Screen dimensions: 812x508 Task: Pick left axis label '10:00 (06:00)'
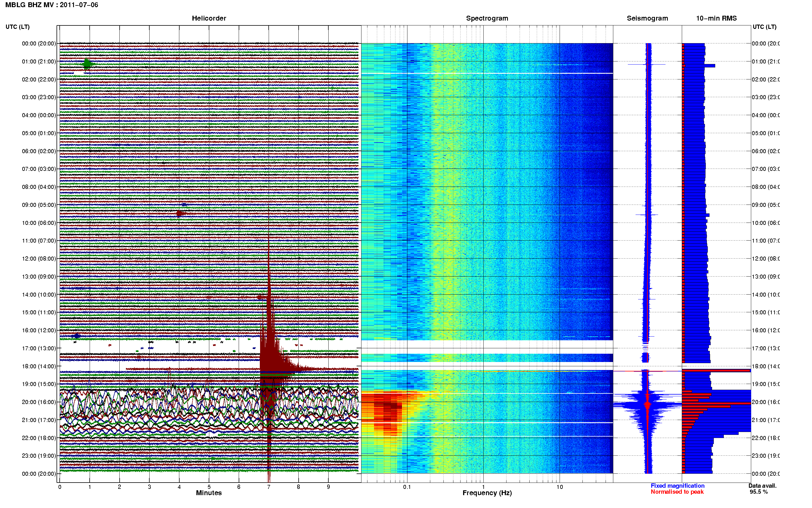pos(39,223)
